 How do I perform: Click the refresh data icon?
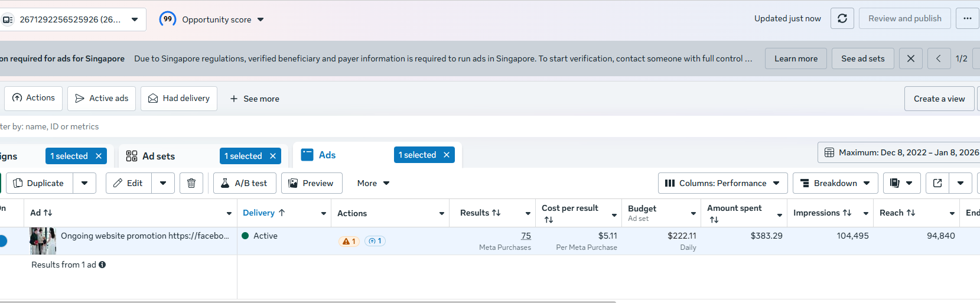(x=842, y=18)
